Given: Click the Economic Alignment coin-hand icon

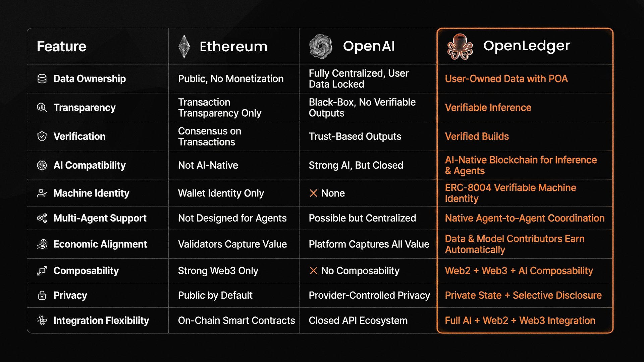Looking at the screenshot, I should click(42, 244).
